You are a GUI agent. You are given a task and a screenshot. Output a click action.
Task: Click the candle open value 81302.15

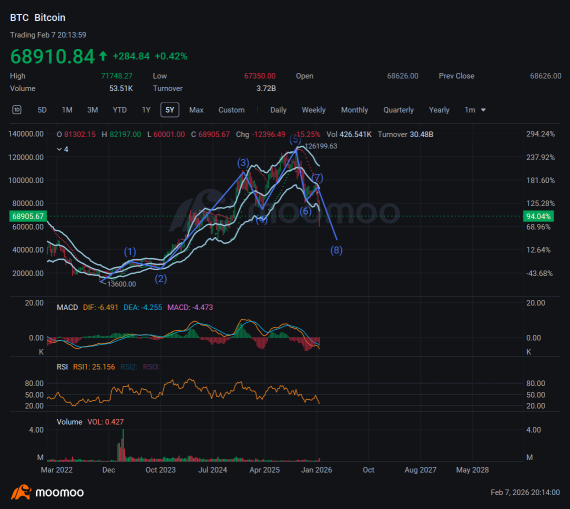(80, 135)
